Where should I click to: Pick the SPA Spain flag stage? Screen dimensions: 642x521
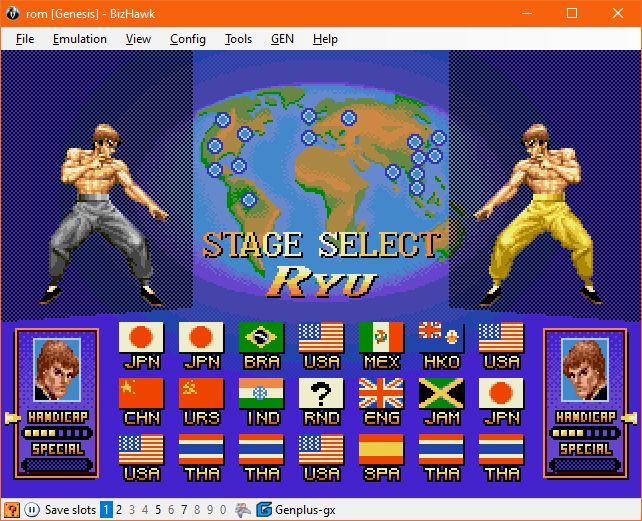pos(381,449)
